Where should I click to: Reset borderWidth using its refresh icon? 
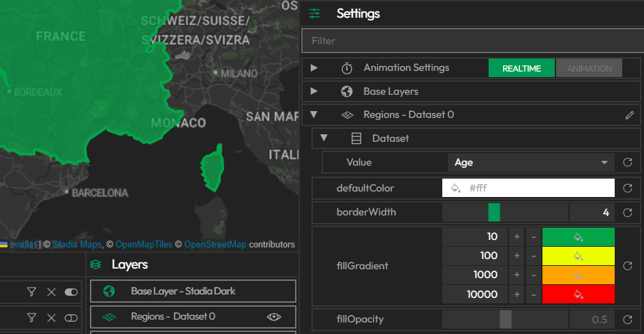[628, 213]
